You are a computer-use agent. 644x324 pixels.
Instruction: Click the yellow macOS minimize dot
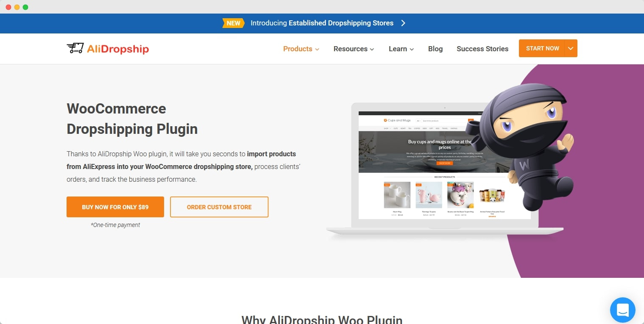pyautogui.click(x=17, y=7)
